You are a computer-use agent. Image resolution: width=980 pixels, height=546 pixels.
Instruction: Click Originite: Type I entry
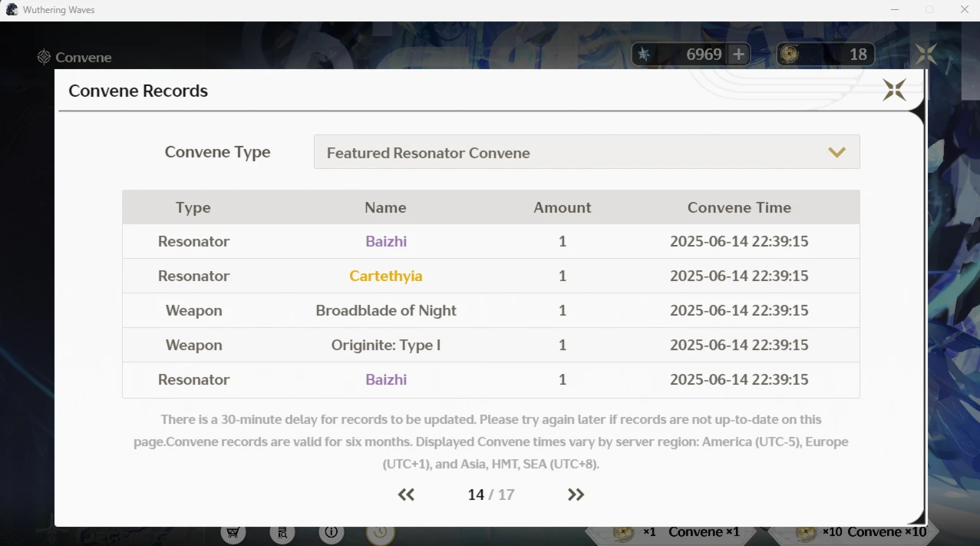pos(386,345)
